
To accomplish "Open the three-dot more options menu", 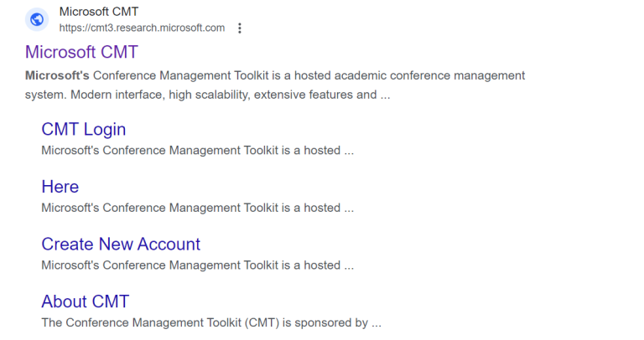I will [x=240, y=28].
